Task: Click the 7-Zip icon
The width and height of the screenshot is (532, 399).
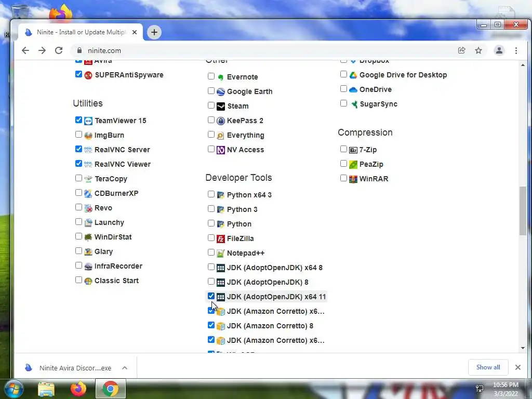Action: click(353, 150)
